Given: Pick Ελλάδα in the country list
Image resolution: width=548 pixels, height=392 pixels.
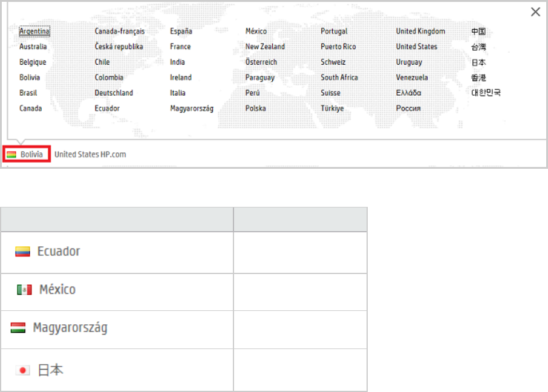Looking at the screenshot, I should coord(409,93).
